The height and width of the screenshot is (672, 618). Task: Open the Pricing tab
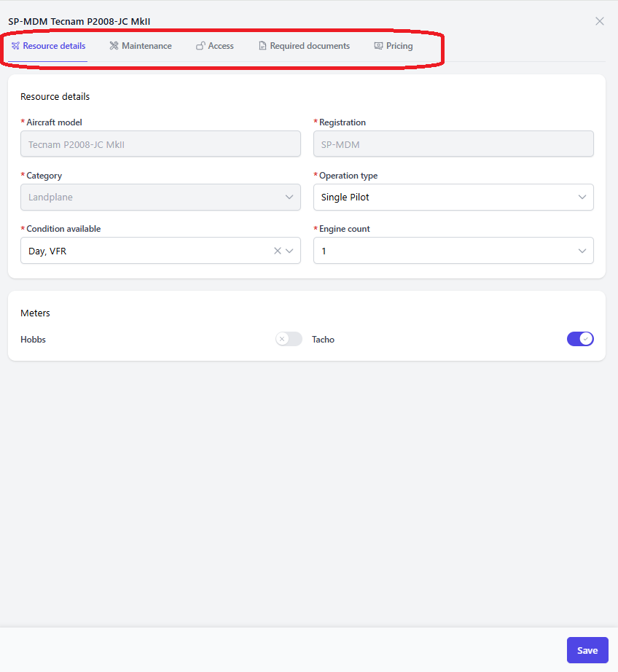tap(394, 46)
